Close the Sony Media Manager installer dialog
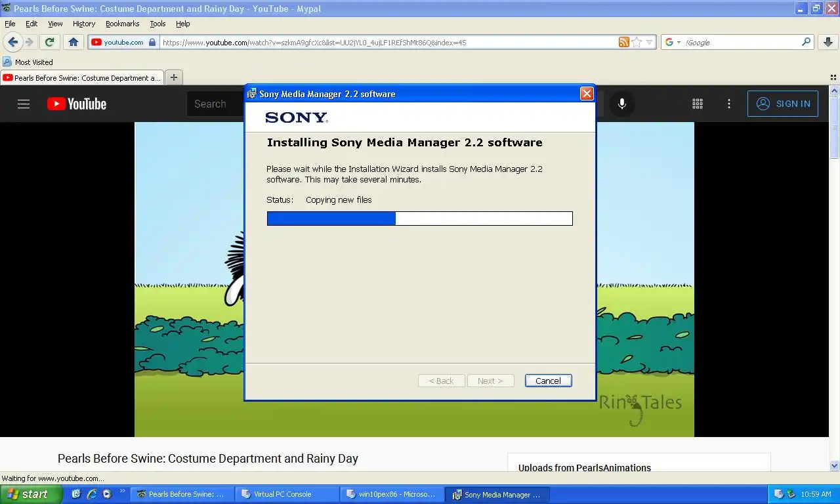The width and height of the screenshot is (840, 504). 587,94
